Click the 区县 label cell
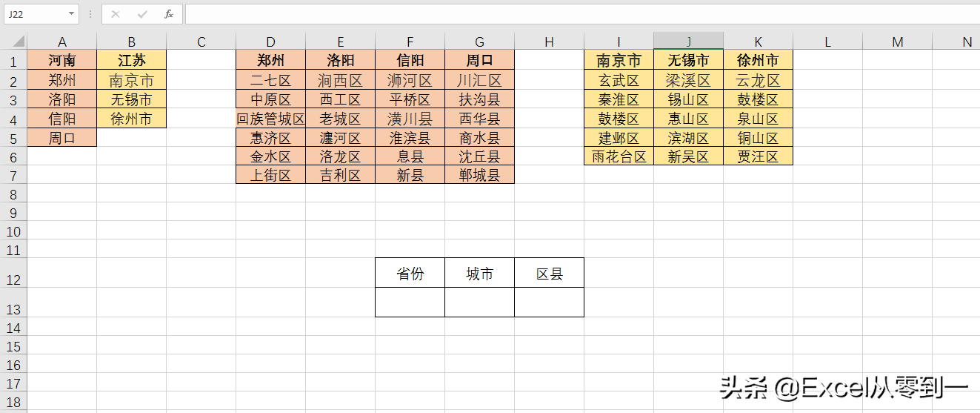This screenshot has width=980, height=413. tap(549, 273)
